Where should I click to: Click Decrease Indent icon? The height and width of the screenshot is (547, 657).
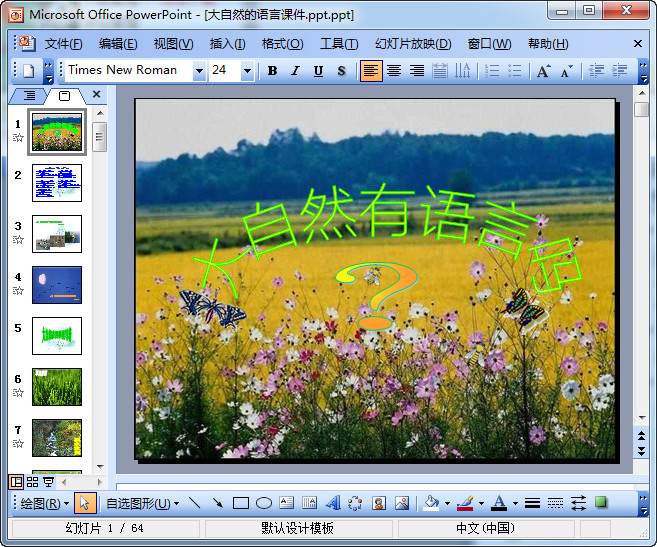tap(596, 71)
